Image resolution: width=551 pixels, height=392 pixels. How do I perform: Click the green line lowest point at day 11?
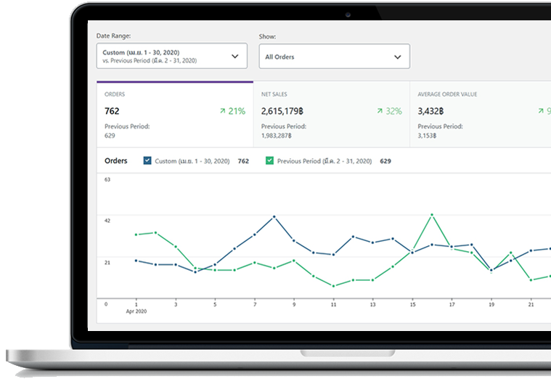(x=333, y=286)
